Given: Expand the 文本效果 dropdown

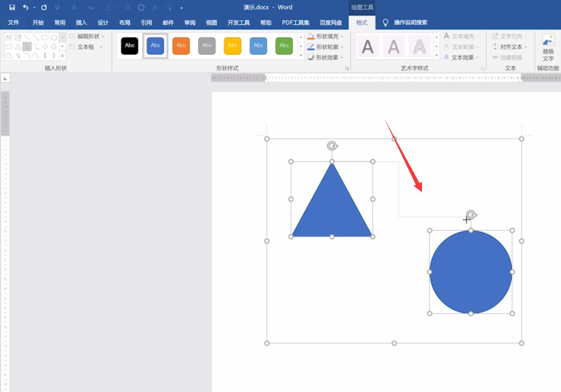Looking at the screenshot, I should 477,58.
